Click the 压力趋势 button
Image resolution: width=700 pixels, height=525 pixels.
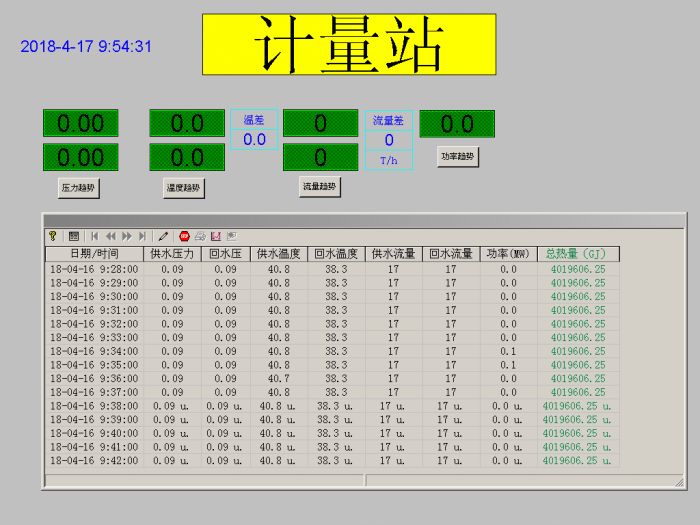tap(80, 187)
